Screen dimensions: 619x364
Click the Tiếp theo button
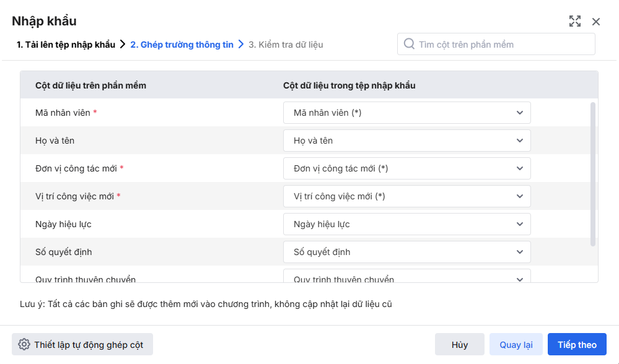(577, 345)
